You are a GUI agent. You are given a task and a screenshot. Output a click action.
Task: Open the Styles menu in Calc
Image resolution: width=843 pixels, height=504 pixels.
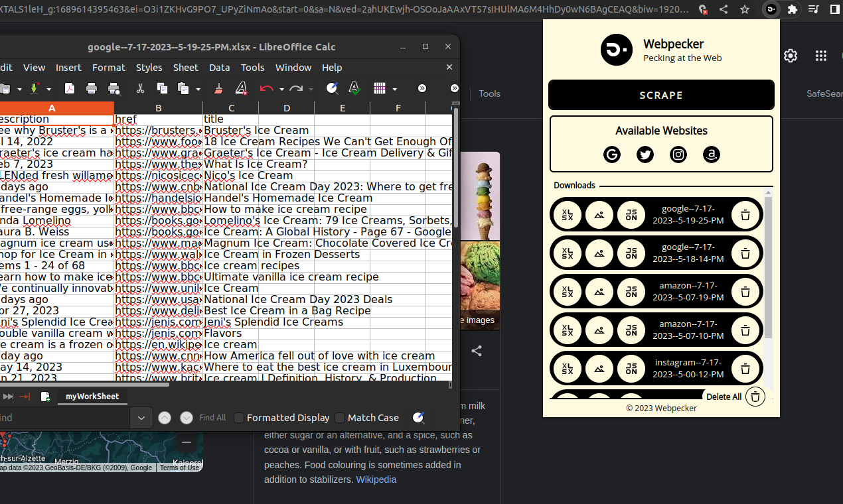(x=149, y=68)
